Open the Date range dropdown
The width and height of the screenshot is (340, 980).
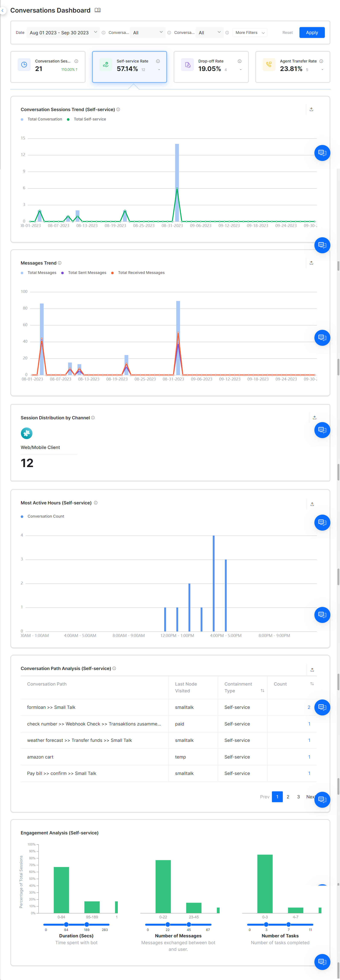tap(63, 33)
